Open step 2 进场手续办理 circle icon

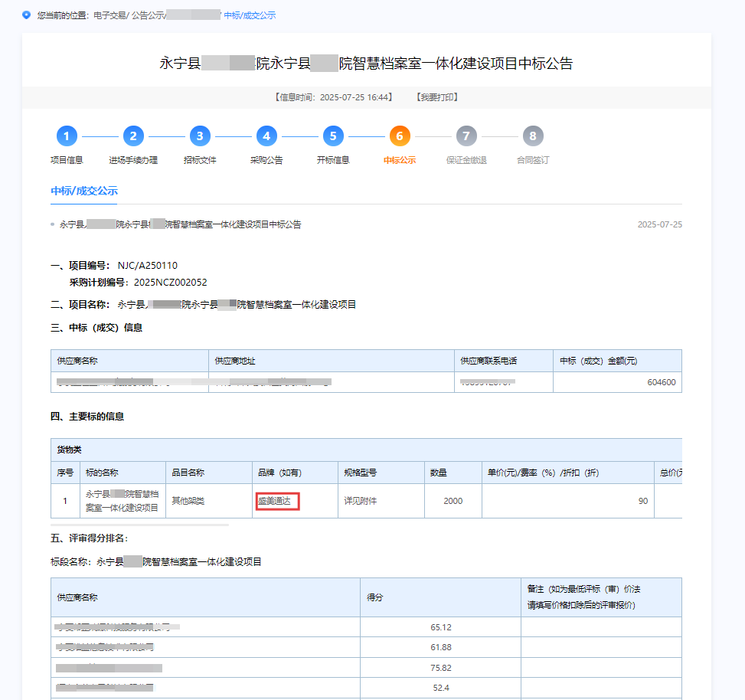point(133,136)
